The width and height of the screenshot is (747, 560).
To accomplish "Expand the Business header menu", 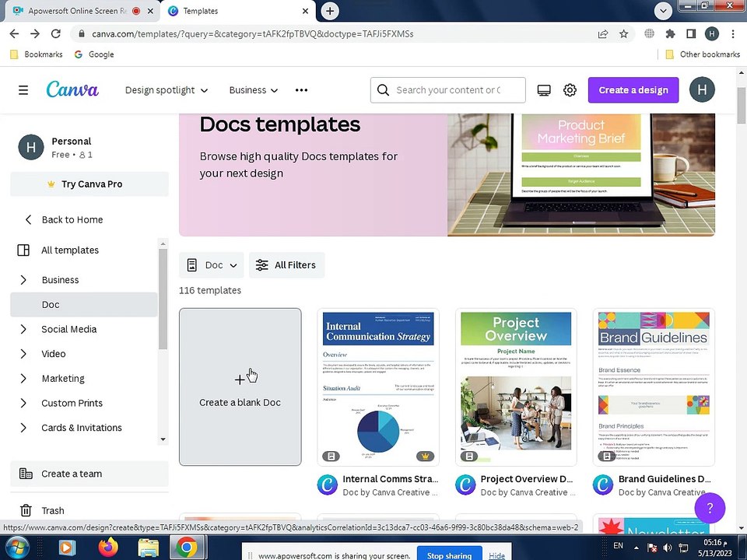I will click(x=253, y=90).
